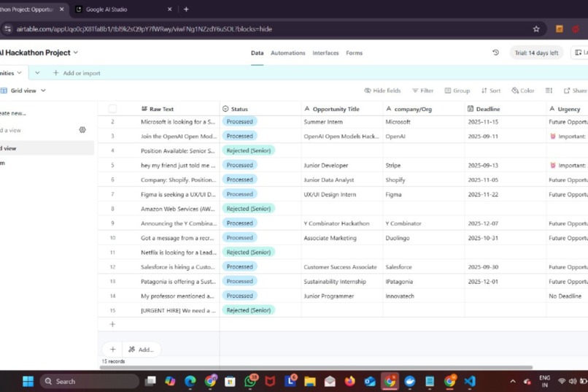Switch to Google AI Studio browser tab
588x392 pixels.
click(x=124, y=9)
